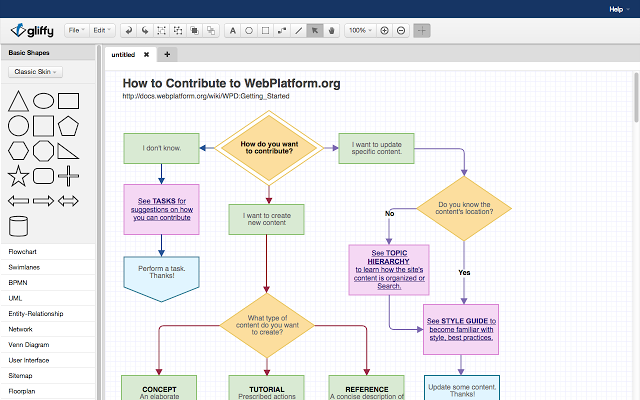Select the cylinder shape

(17, 225)
